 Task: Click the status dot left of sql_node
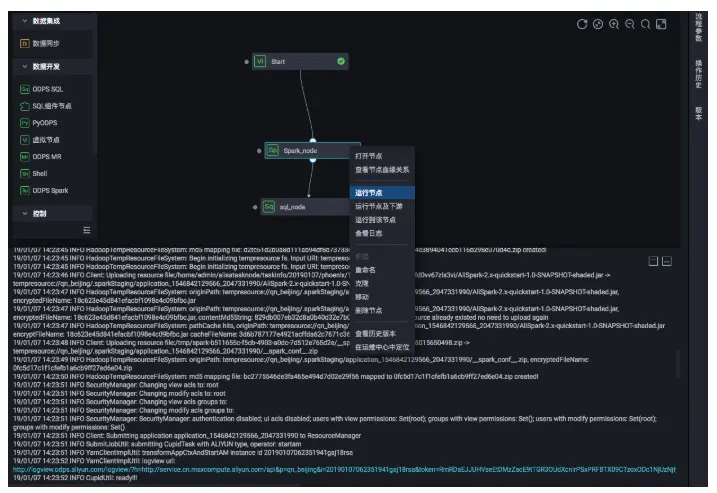[255, 207]
